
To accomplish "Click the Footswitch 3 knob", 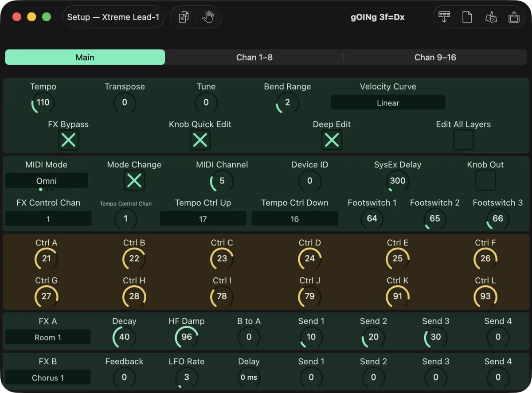I will click(x=498, y=218).
